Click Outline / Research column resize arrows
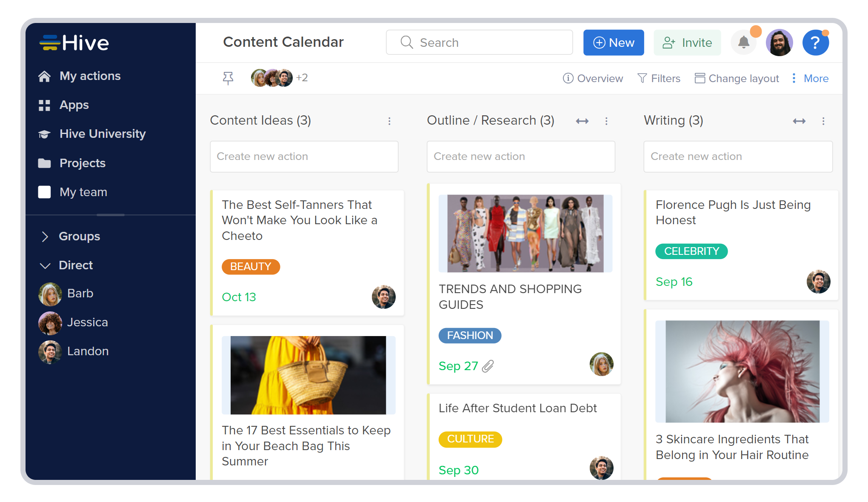Viewport: 868px width, 502px height. click(x=582, y=121)
